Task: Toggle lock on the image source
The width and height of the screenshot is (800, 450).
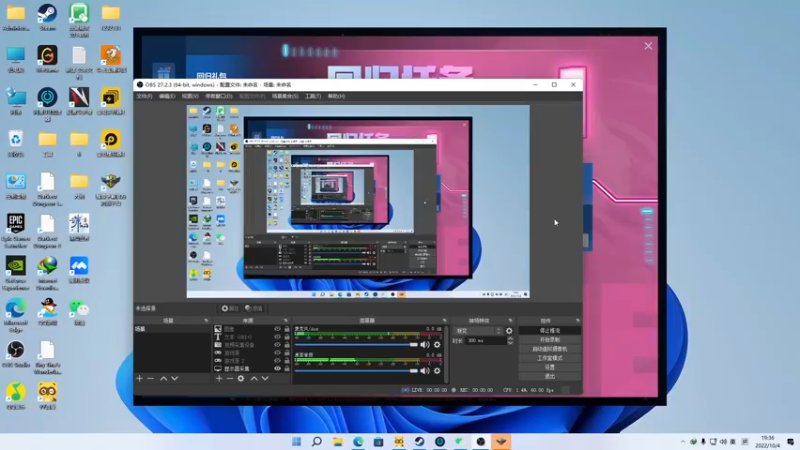Action: [x=287, y=329]
